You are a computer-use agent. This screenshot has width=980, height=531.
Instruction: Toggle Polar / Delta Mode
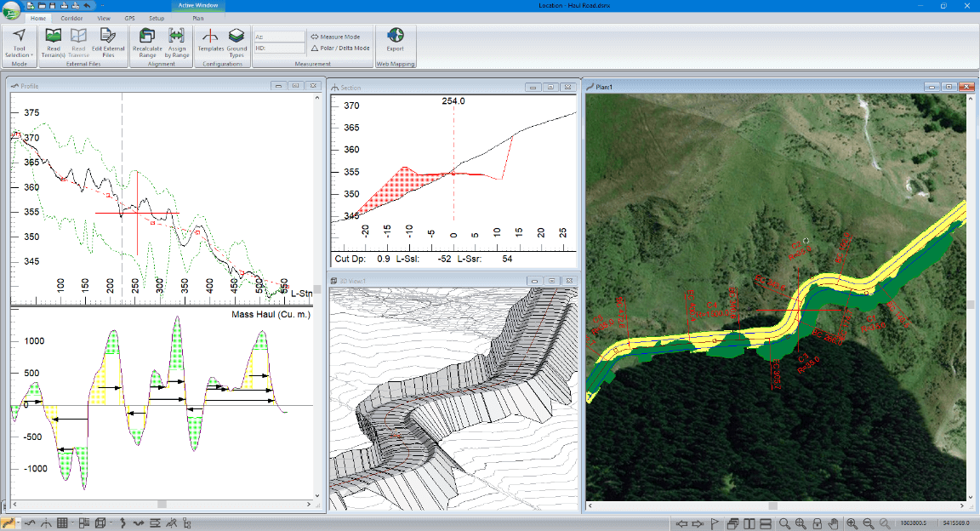339,49
